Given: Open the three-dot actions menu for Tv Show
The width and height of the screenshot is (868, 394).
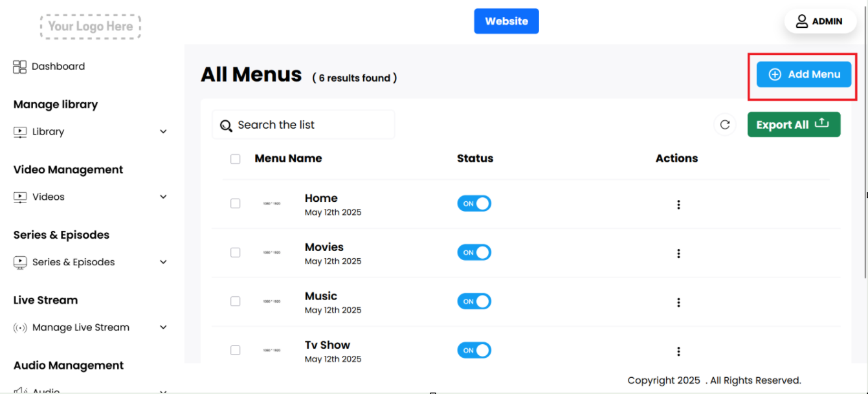Looking at the screenshot, I should tap(678, 351).
